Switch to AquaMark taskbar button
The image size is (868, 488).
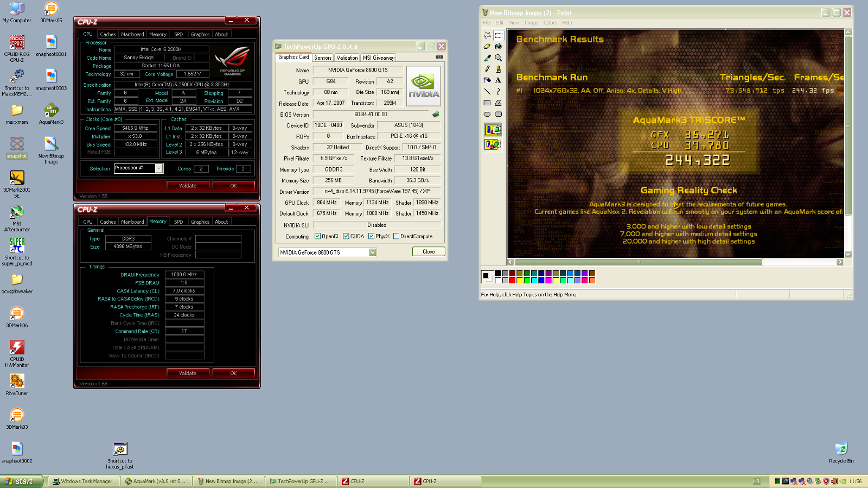156,481
